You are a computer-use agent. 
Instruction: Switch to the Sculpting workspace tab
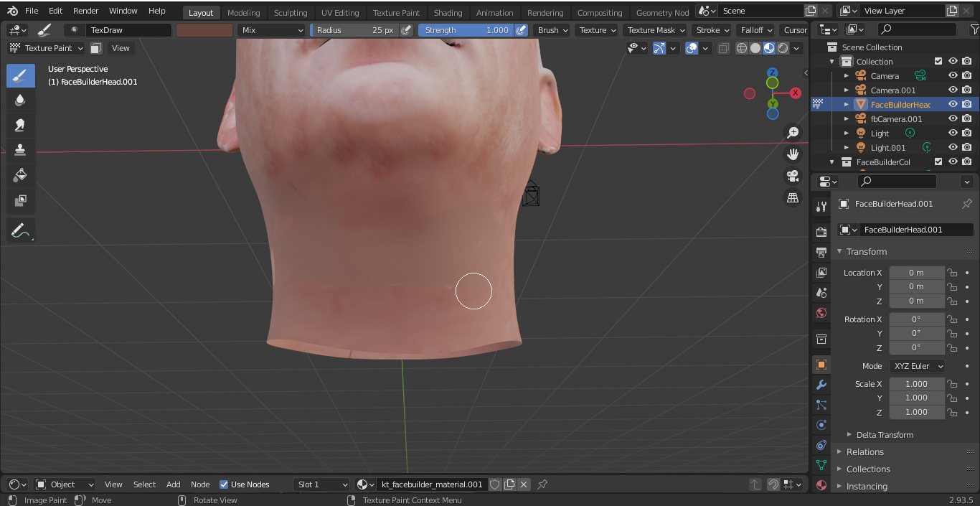(291, 13)
